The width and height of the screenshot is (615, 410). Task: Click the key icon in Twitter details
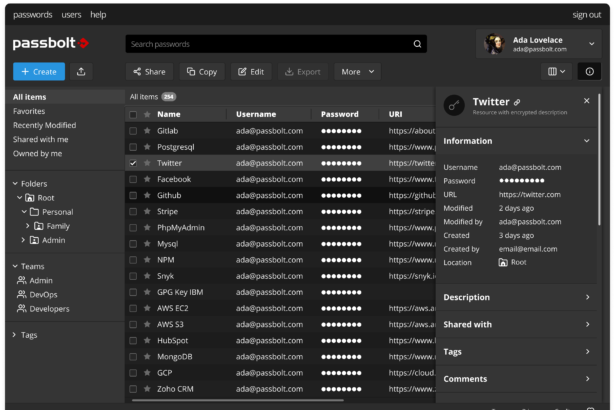pyautogui.click(x=454, y=105)
